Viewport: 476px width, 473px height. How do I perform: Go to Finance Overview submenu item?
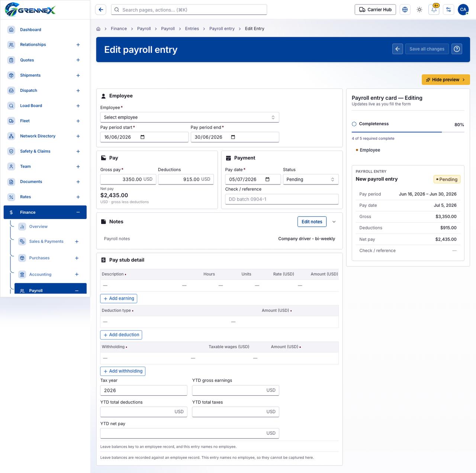tap(38, 226)
